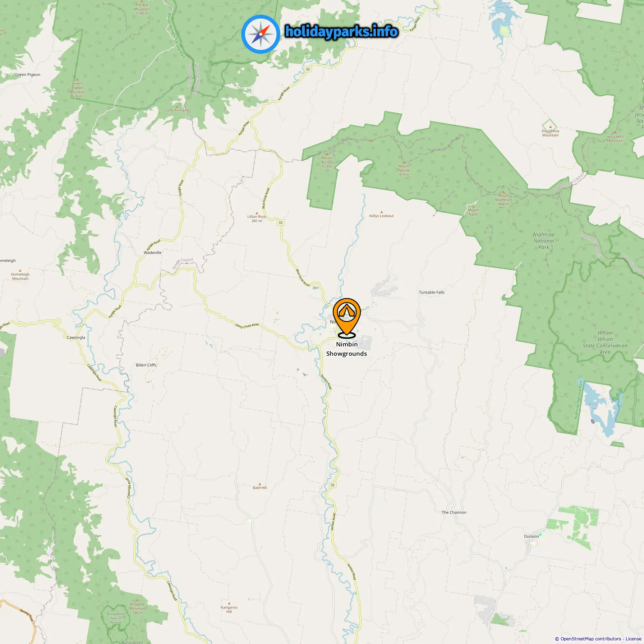Screen dimensions: 644x644
Task: Click the Tuntable Falls label
Action: click(432, 293)
